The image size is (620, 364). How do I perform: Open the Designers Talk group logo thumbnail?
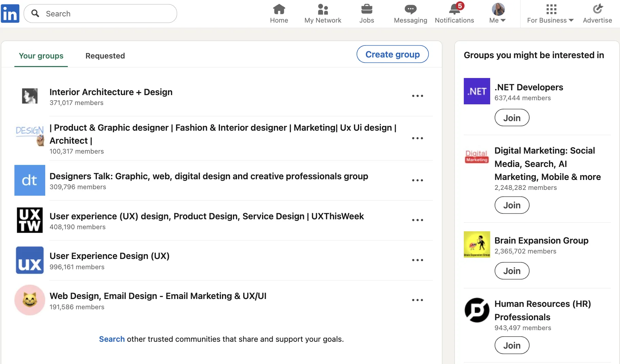pyautogui.click(x=29, y=180)
